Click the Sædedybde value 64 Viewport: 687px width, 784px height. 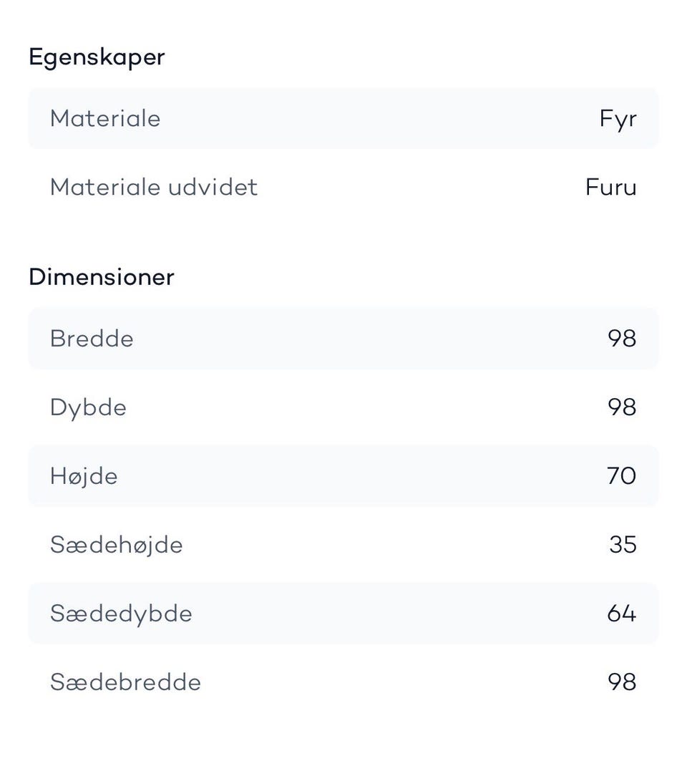coord(622,613)
